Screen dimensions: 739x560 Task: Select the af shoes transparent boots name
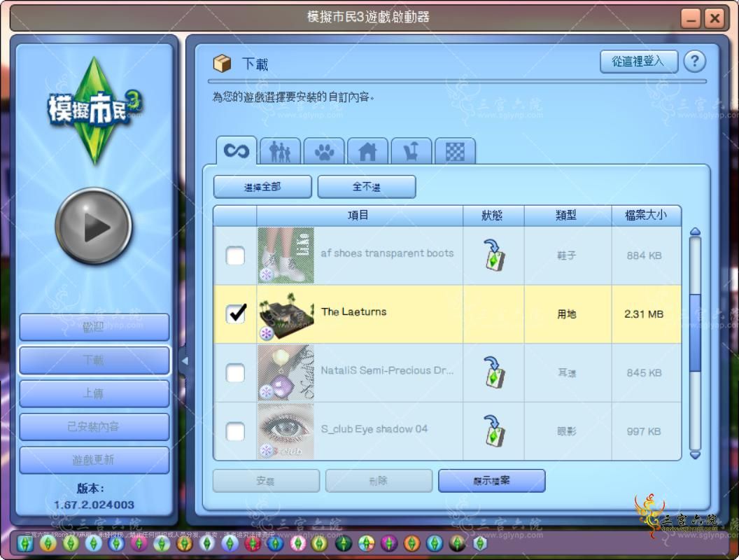[x=387, y=253]
